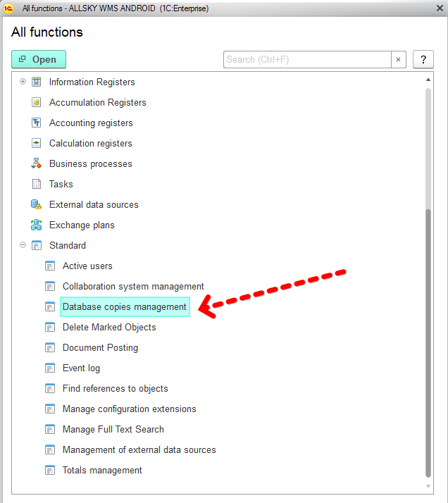Click the Delete Marked Objects icon
This screenshot has height=503, width=448.
tap(50, 327)
